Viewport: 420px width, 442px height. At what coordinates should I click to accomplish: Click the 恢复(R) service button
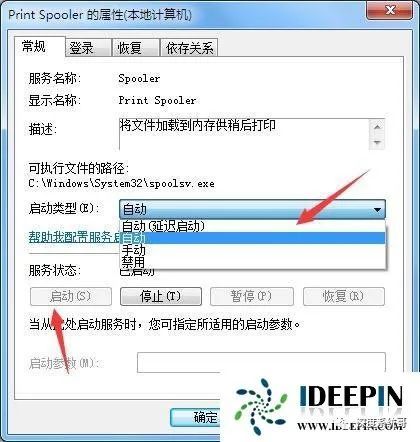[344, 296]
